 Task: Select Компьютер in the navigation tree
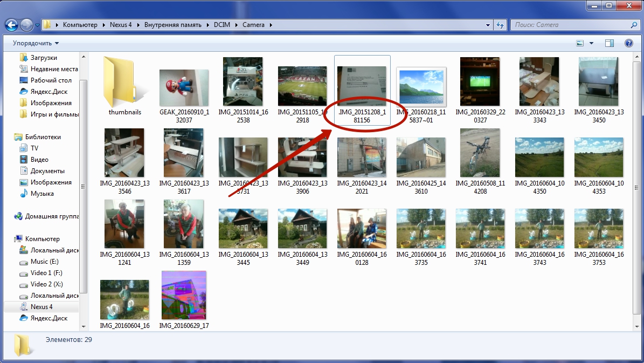pos(42,239)
